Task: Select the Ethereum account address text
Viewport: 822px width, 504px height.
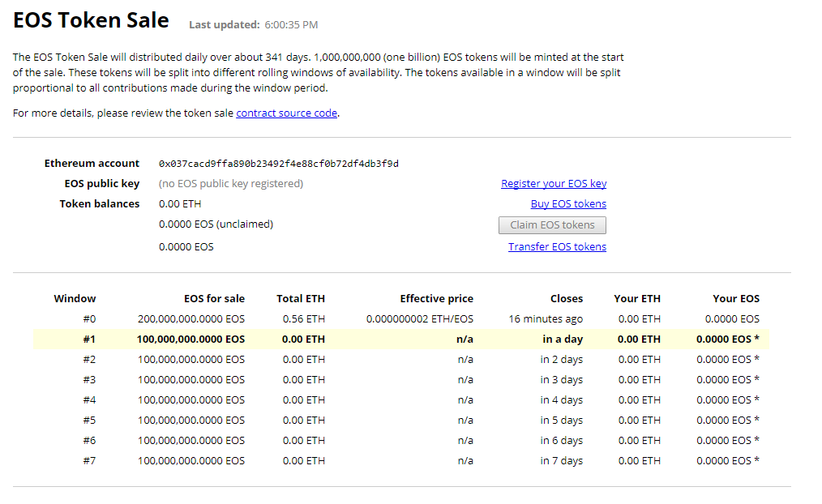Action: coord(279,164)
